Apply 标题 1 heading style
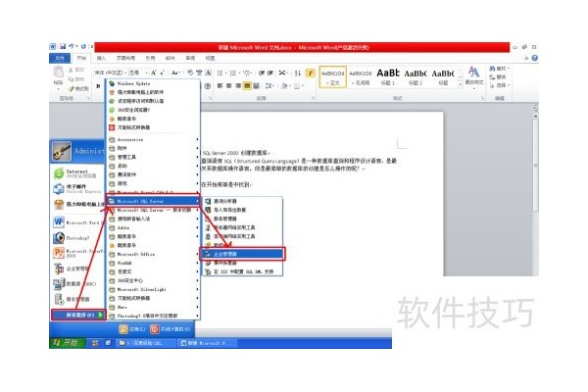 (x=388, y=76)
